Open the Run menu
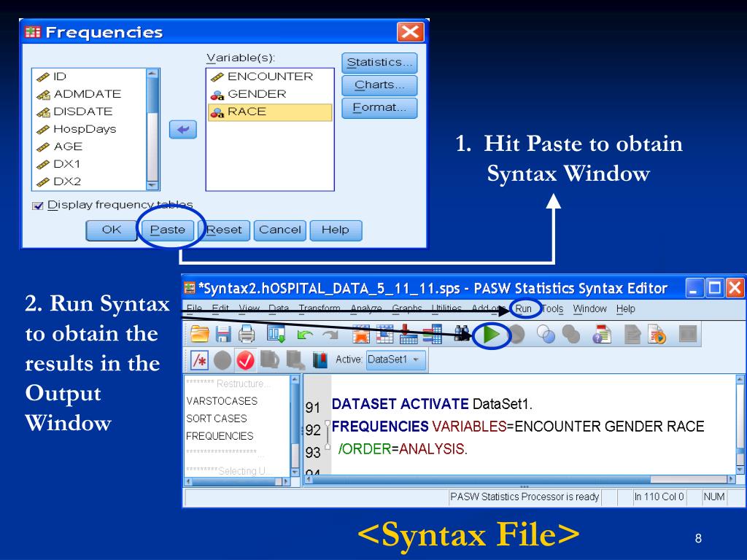 coord(523,308)
